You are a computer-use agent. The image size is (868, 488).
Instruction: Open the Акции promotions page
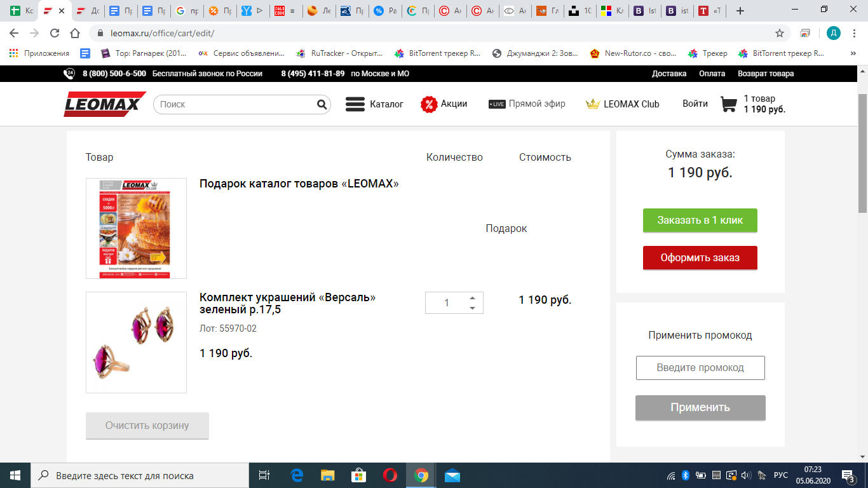pos(444,104)
